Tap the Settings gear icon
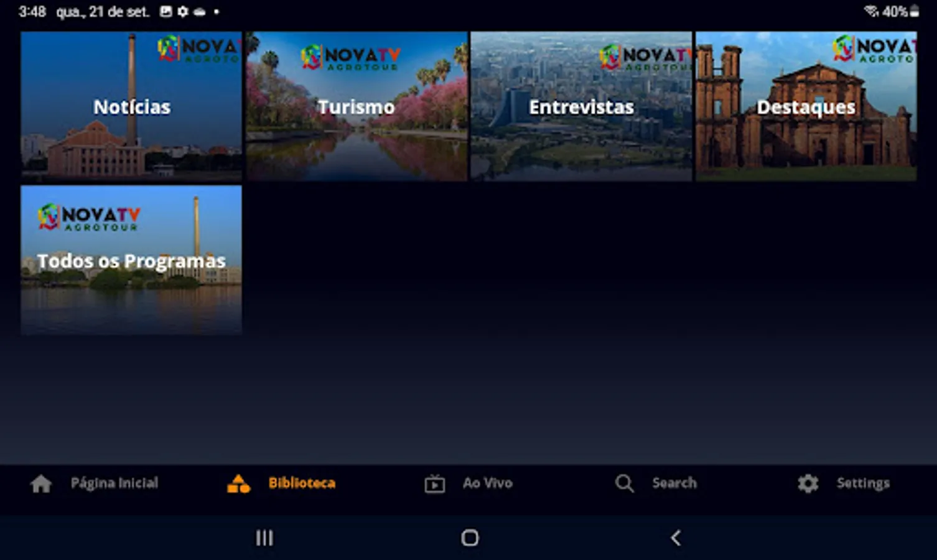 click(x=808, y=483)
